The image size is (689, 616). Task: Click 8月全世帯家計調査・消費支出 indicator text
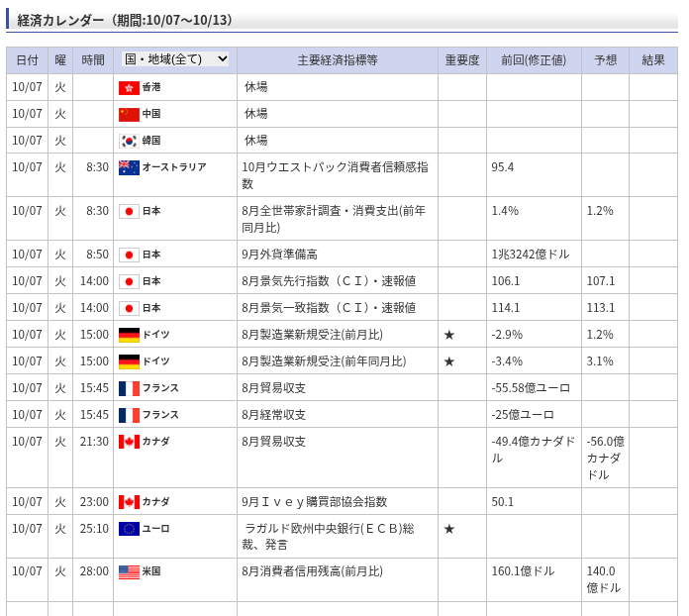(334, 219)
